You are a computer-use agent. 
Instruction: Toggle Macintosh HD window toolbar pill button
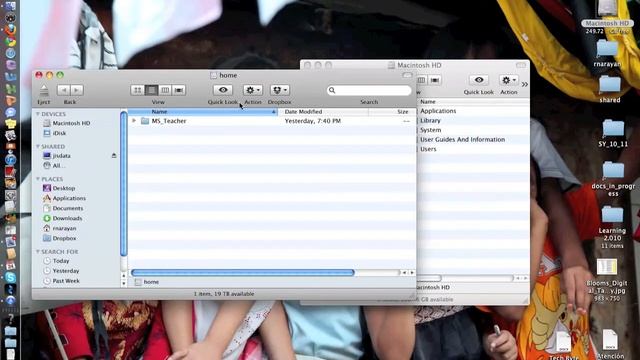[x=521, y=65]
